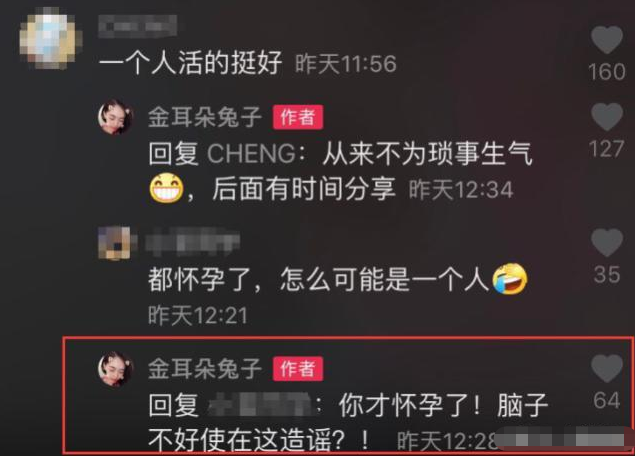Tap the comment 一个人活的挺好
This screenshot has width=635, height=456.
pyautogui.click(x=190, y=64)
